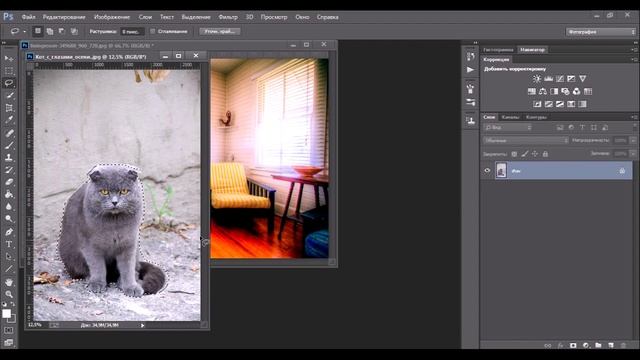This screenshot has width=640, height=360.
Task: Choose Add to selection mode
Action: click(x=50, y=31)
